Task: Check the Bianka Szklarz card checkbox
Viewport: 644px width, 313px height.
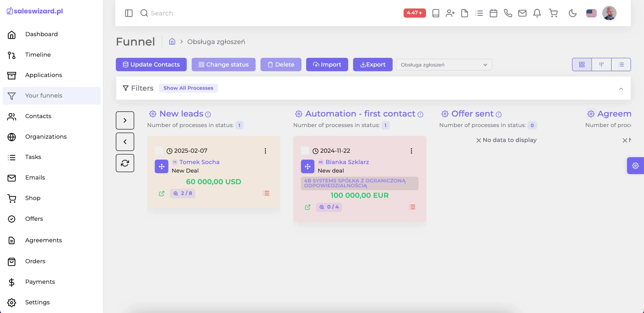Action: point(305,150)
